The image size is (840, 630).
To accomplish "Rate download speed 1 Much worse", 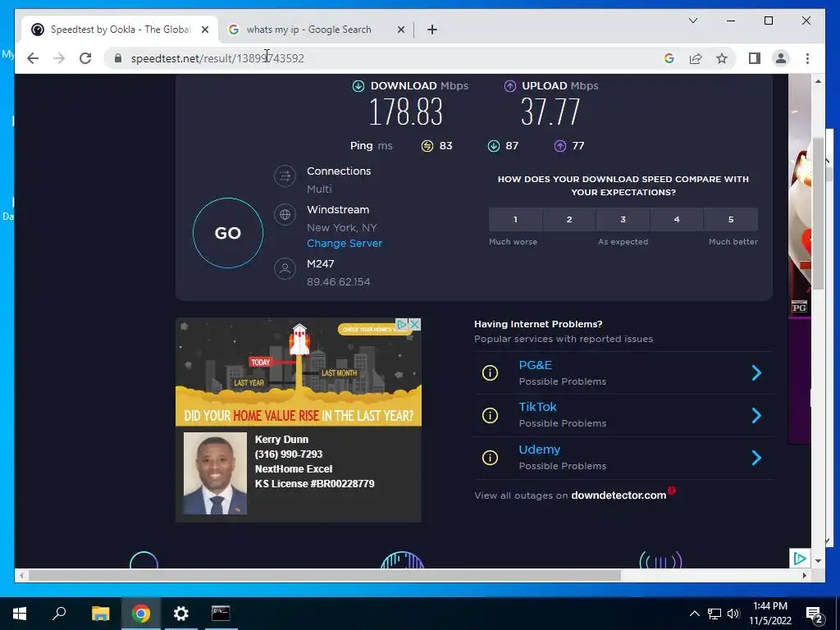I will click(515, 220).
